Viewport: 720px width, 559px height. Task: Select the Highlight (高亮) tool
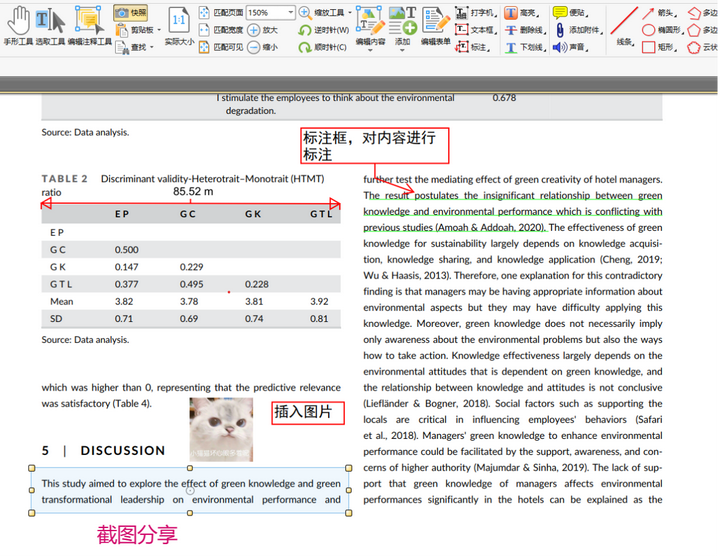point(523,13)
